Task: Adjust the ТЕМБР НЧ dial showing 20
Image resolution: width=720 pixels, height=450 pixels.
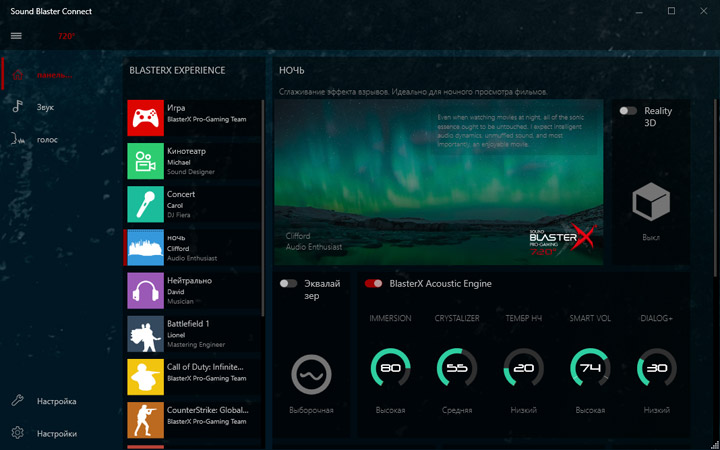Action: 523,368
